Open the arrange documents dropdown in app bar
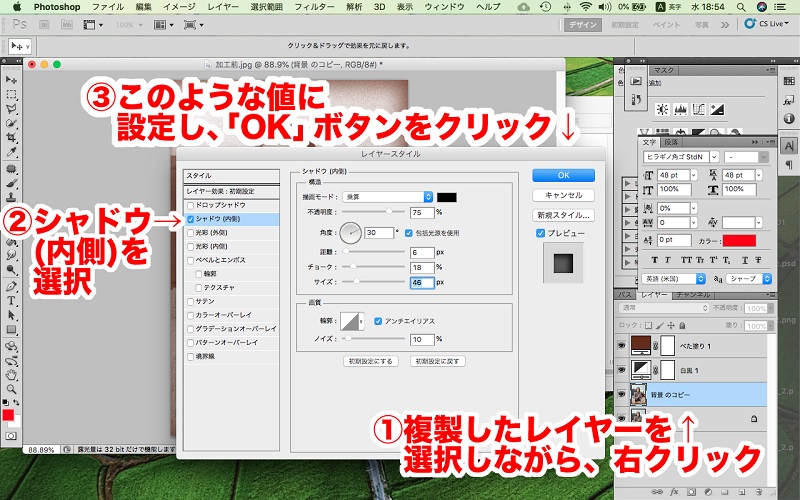Viewport: 800px width, 500px height. (x=164, y=24)
